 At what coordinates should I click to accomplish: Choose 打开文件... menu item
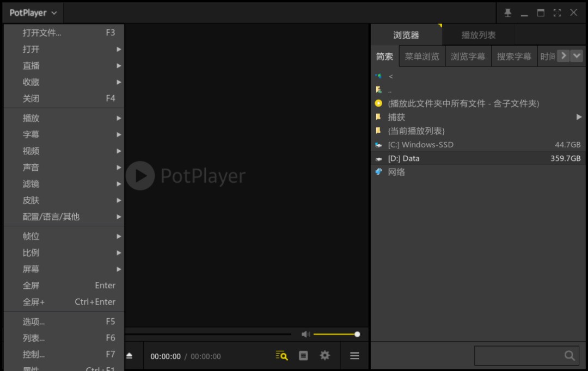[64, 33]
